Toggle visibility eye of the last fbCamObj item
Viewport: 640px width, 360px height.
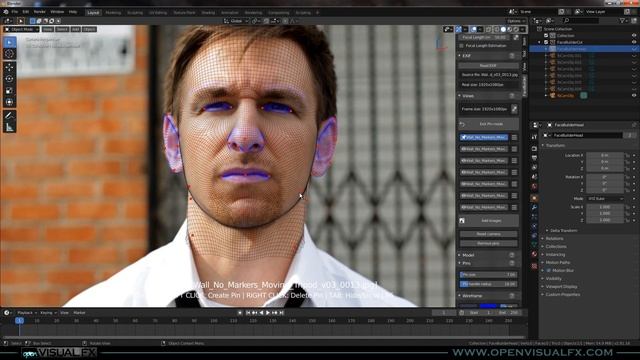pyautogui.click(x=634, y=96)
